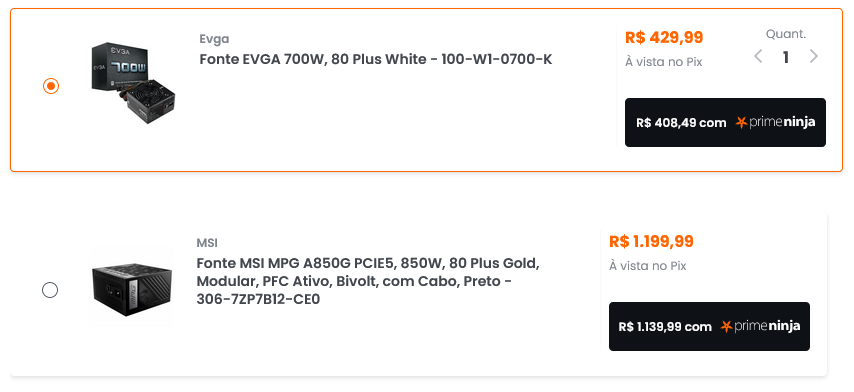Click the MSI brand label
Viewport: 854px width, 392px height.
pos(207,243)
